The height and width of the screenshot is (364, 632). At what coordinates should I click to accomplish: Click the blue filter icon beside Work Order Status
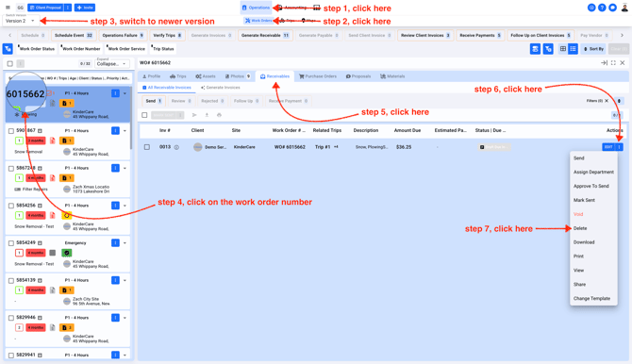click(x=8, y=49)
